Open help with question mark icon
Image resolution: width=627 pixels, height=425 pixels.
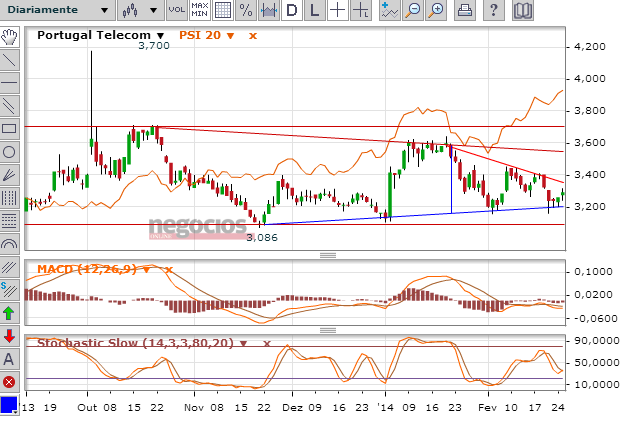tap(494, 10)
